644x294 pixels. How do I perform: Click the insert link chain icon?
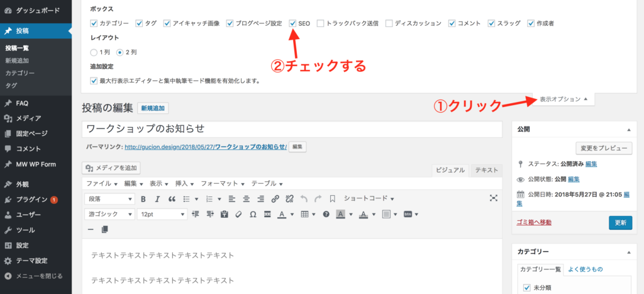[x=275, y=198]
